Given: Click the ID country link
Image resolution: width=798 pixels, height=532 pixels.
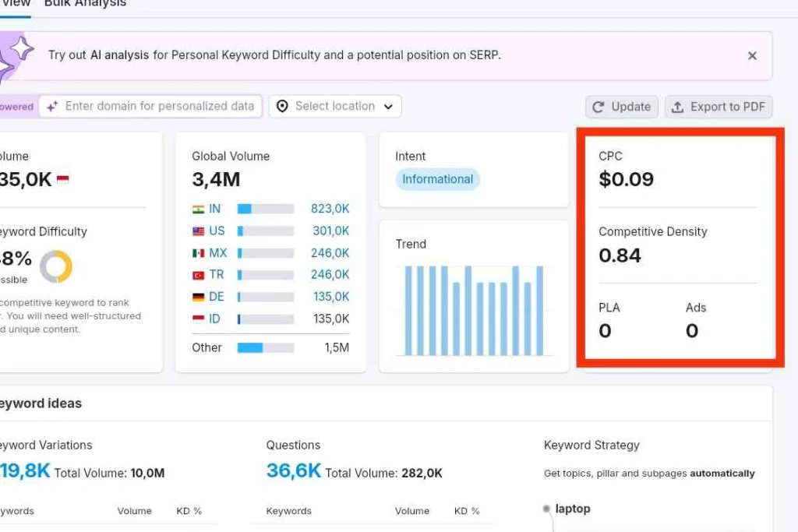Looking at the screenshot, I should (x=214, y=319).
